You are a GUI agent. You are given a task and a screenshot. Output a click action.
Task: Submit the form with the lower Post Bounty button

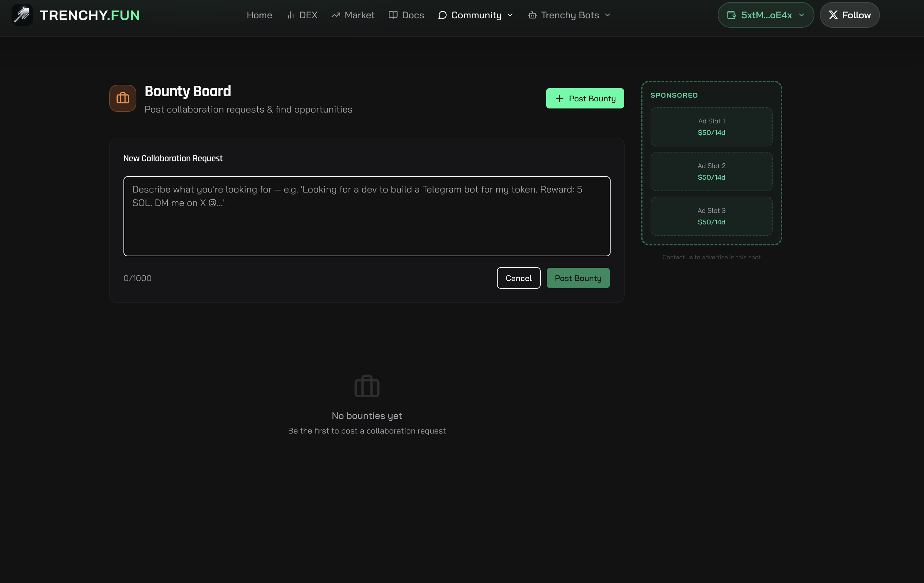tap(578, 278)
